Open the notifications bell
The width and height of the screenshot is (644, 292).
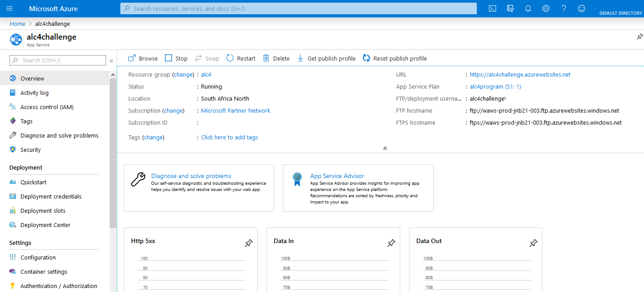point(528,8)
